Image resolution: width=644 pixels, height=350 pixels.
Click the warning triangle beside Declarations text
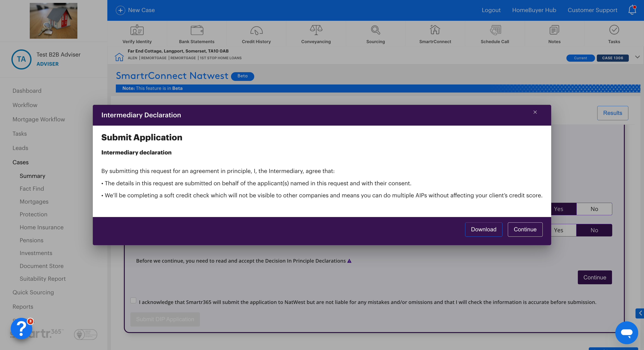point(349,261)
